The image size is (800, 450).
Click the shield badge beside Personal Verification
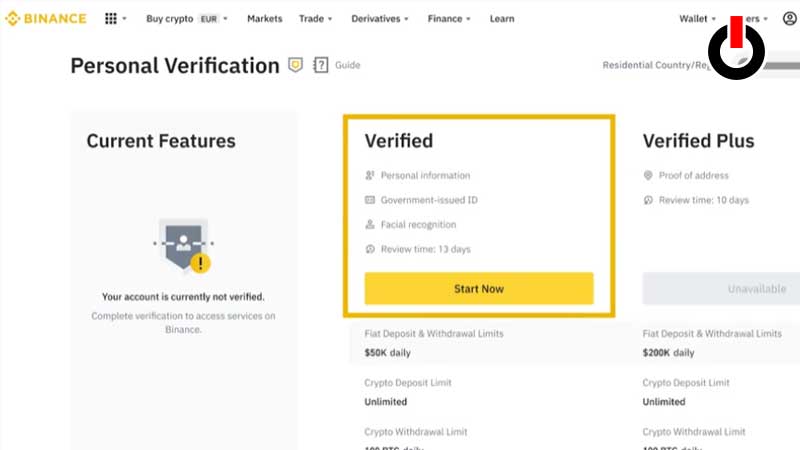pyautogui.click(x=295, y=65)
